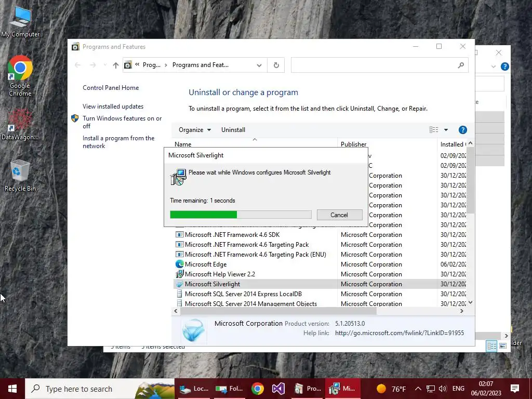Click the Programs and Features search box

click(379, 65)
